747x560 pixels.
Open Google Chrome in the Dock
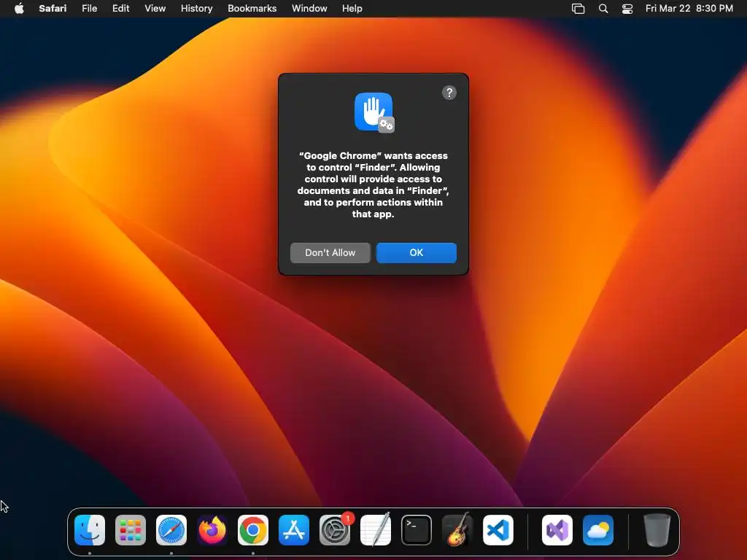[253, 530]
